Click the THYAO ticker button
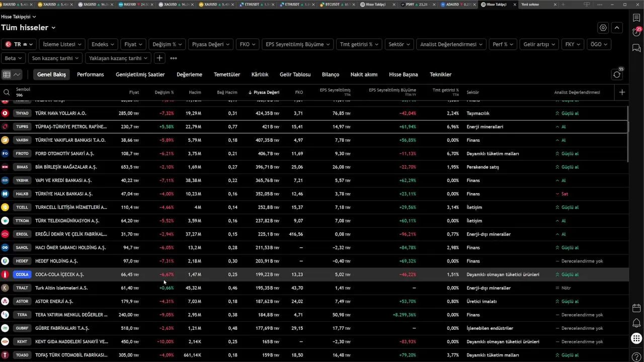This screenshot has width=644, height=362. click(x=22, y=113)
